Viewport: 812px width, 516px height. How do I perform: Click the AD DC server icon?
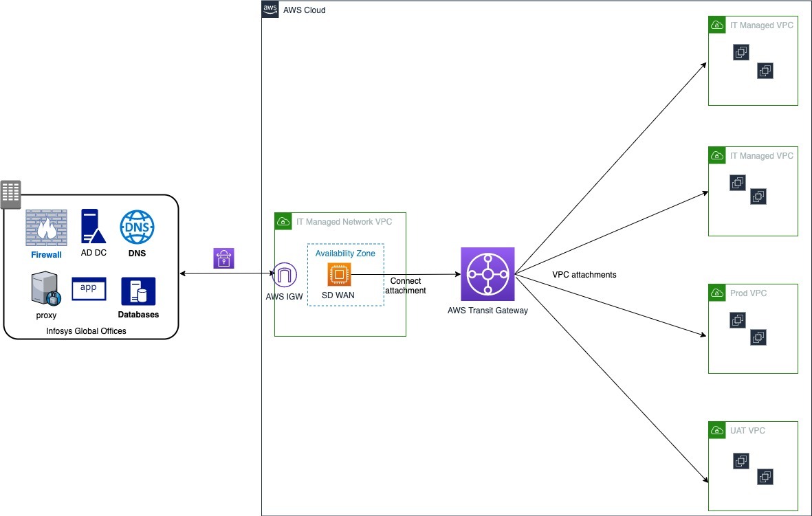(94, 226)
